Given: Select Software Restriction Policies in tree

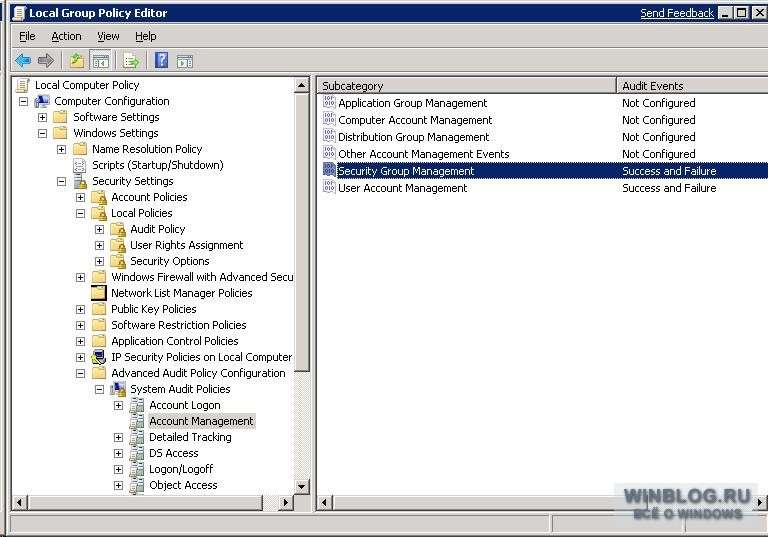Looking at the screenshot, I should [x=178, y=325].
